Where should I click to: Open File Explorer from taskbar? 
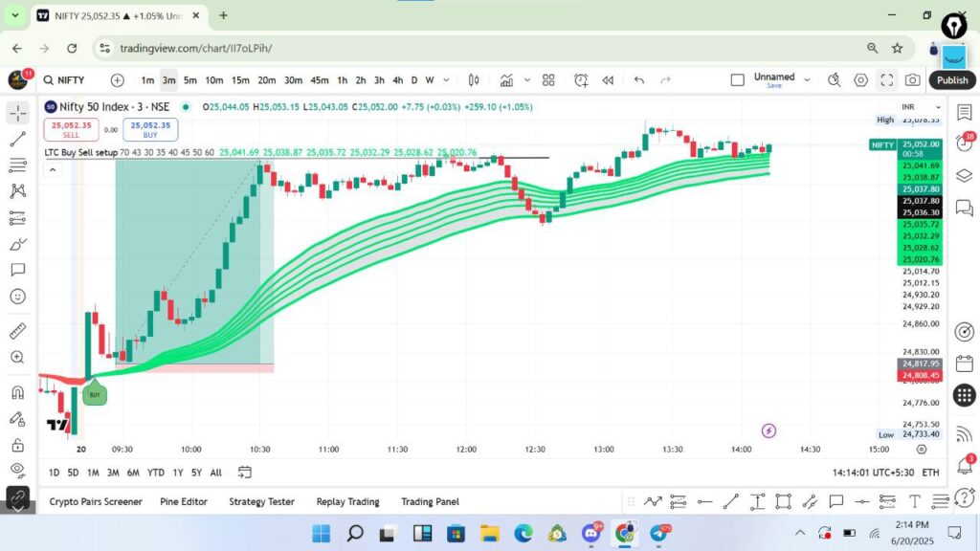tap(490, 534)
